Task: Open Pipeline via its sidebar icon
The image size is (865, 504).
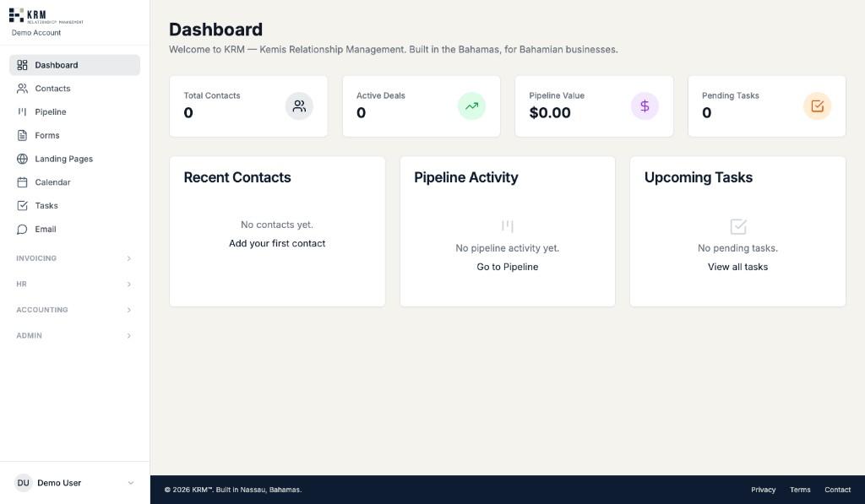Action: tap(22, 111)
